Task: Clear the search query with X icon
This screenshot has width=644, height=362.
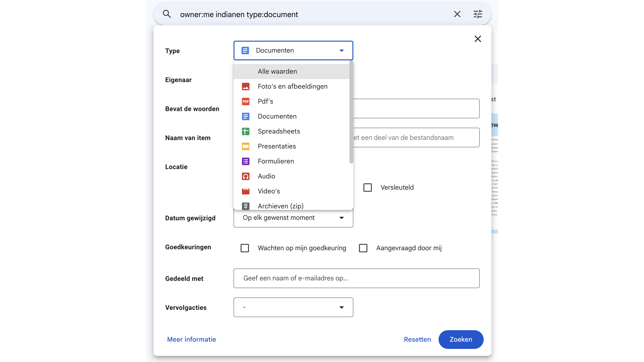Action: [x=457, y=14]
